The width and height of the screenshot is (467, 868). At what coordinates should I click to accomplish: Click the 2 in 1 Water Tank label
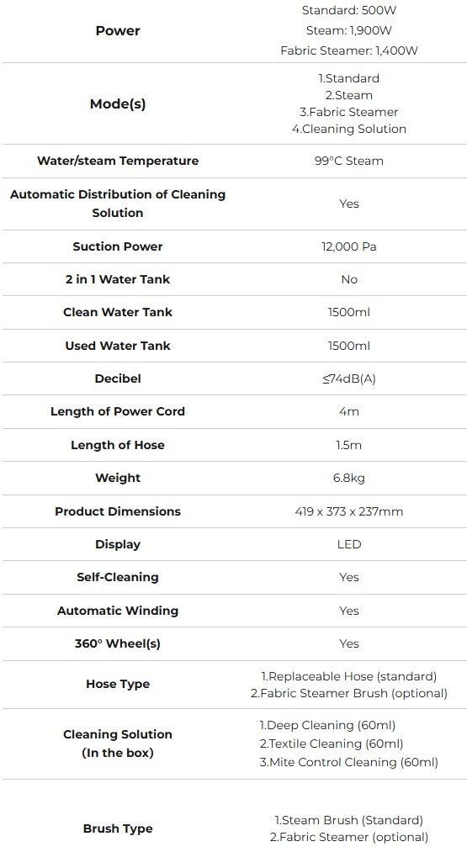118,279
